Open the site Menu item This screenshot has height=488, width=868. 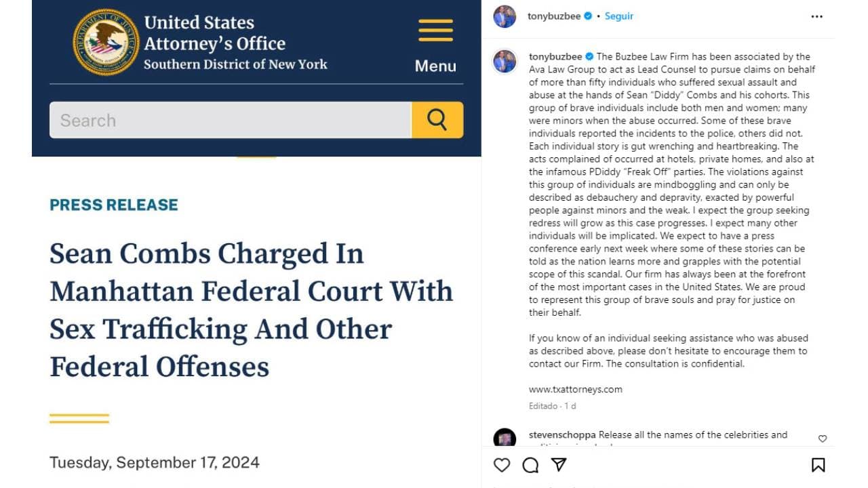(x=435, y=66)
